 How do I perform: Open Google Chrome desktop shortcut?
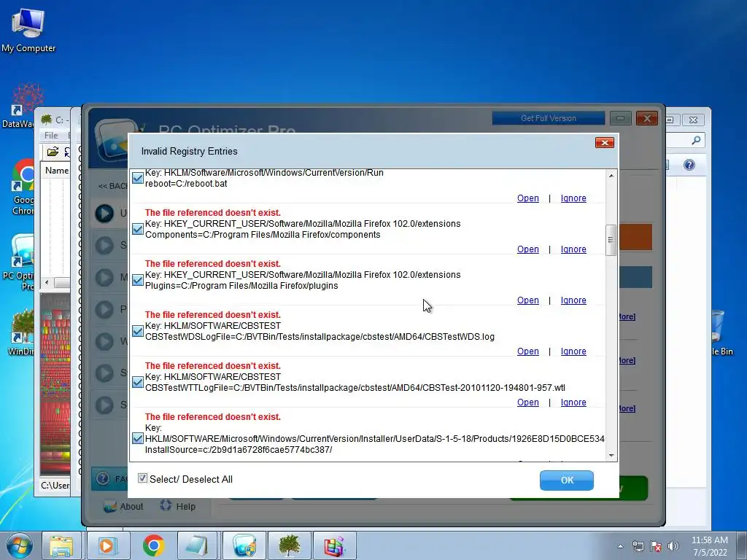(23, 188)
